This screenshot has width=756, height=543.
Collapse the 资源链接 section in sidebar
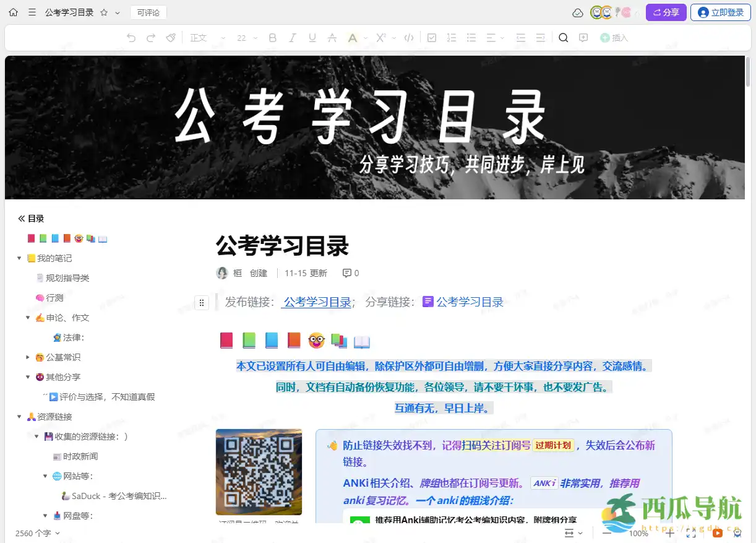pos(19,417)
